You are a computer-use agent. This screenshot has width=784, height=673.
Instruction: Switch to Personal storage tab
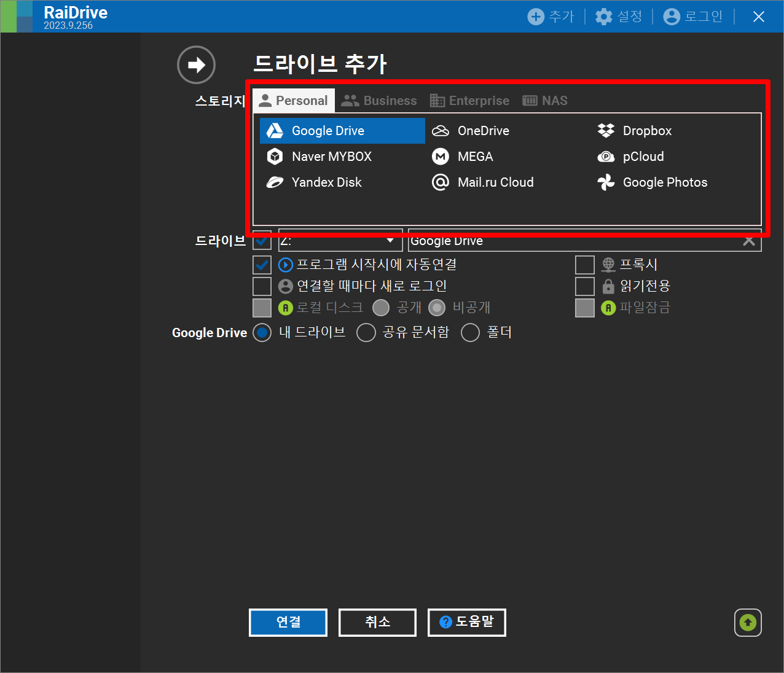click(x=294, y=101)
